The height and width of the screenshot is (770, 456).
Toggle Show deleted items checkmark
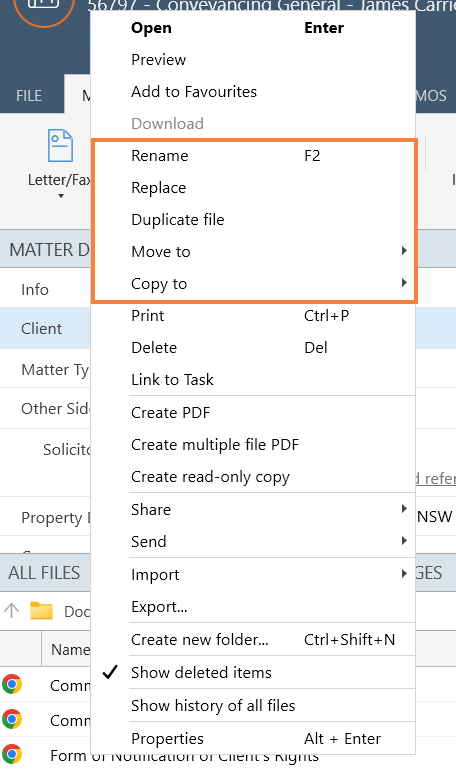tap(110, 672)
